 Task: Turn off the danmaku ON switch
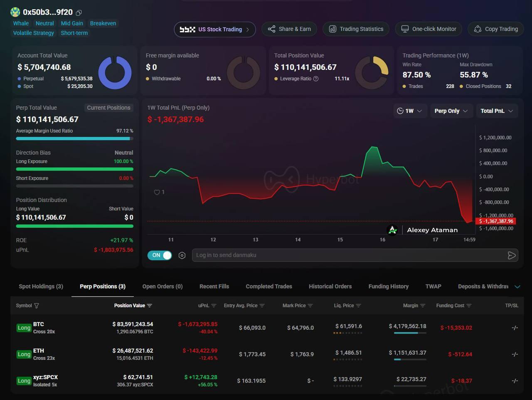160,255
